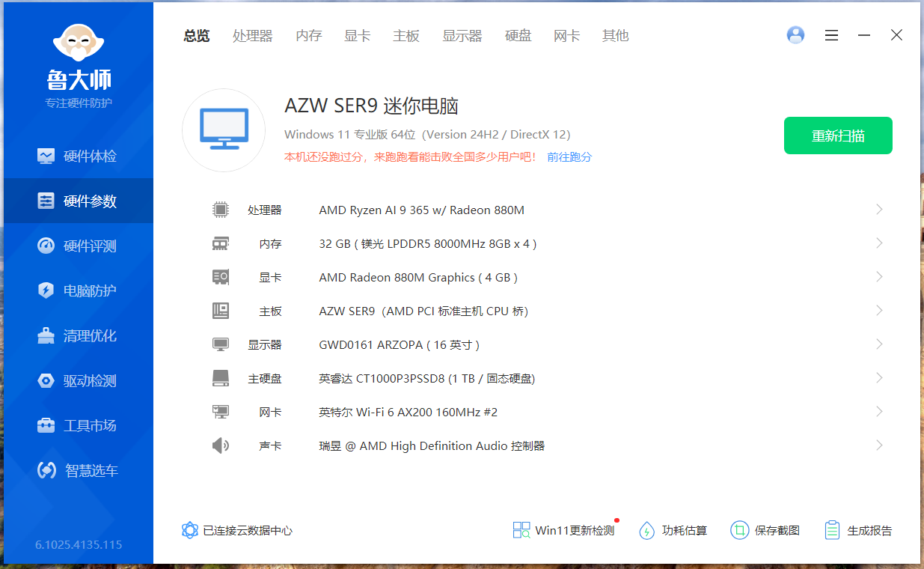924x569 pixels.
Task: Switch to the top 主板 tab
Action: (406, 36)
